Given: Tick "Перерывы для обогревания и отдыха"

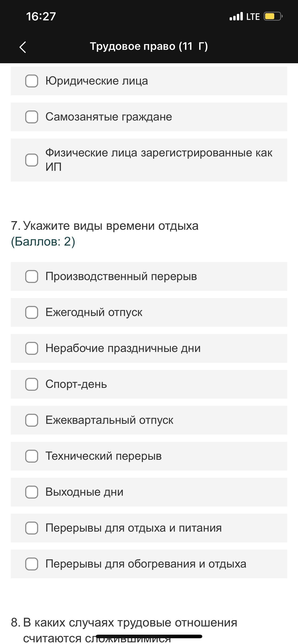Looking at the screenshot, I should (x=32, y=564).
